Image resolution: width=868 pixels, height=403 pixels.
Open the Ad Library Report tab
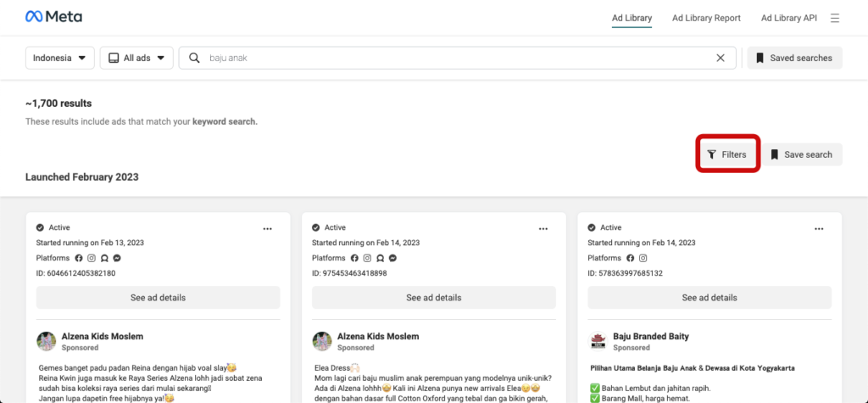706,18
